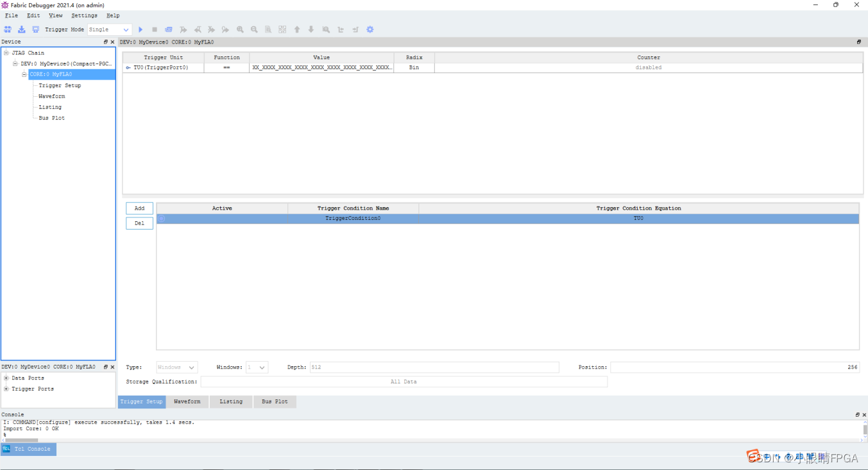Open the View menu
Screen dimensions: 868x470
pyautogui.click(x=56, y=15)
